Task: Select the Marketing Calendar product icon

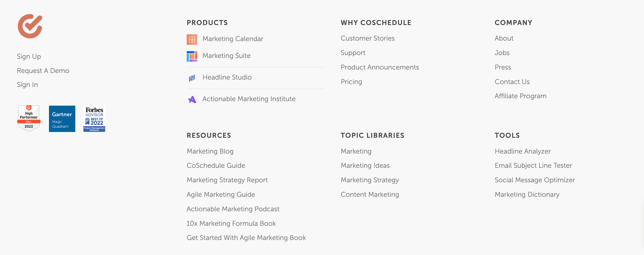Action: (x=192, y=39)
